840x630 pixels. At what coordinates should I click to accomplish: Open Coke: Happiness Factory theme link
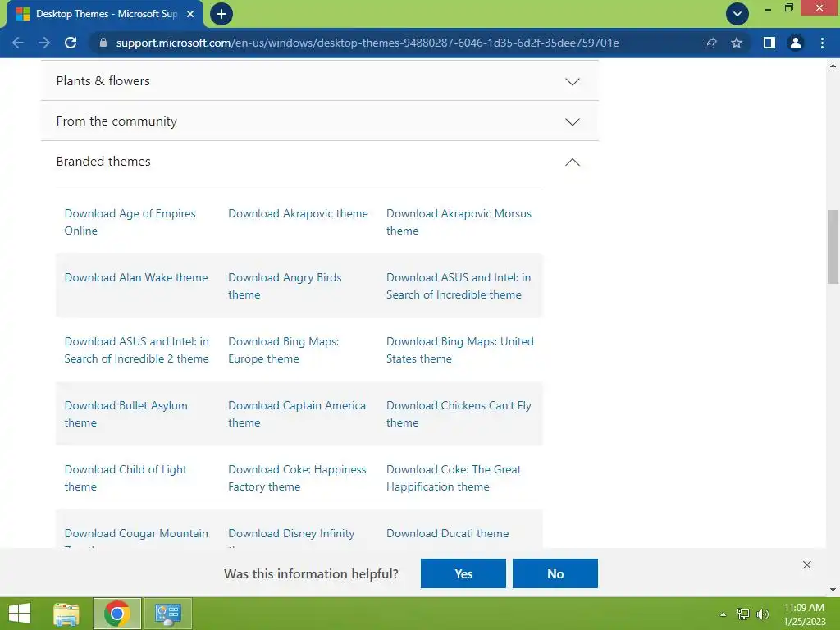click(297, 478)
